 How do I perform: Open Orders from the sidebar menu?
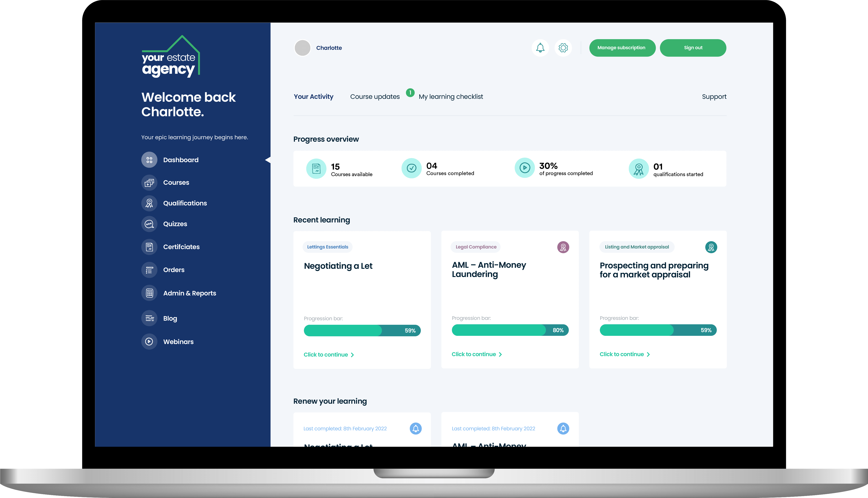pos(174,270)
